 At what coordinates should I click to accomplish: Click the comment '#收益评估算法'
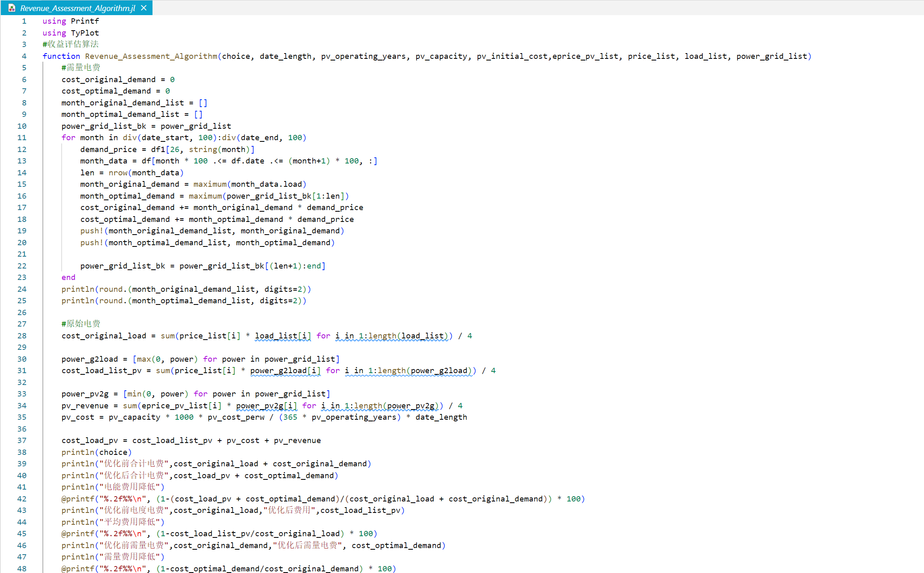coord(71,44)
